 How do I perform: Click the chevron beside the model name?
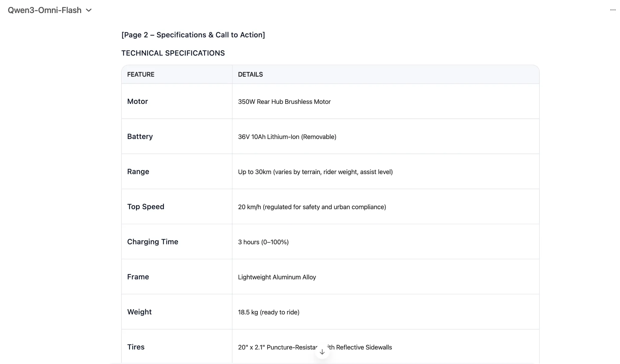click(89, 10)
